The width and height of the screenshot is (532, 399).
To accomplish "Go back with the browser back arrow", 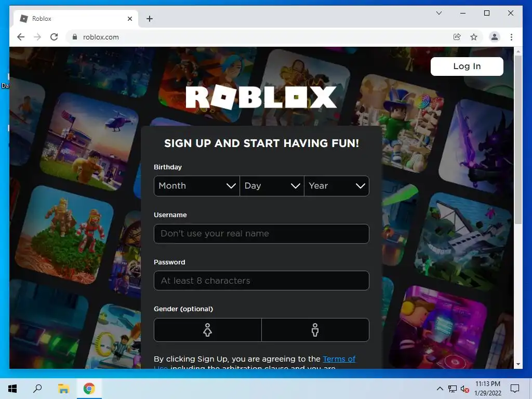I will click(x=21, y=37).
